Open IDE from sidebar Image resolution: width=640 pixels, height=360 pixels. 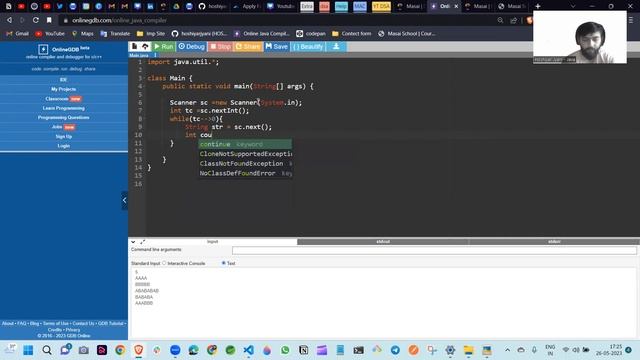tap(64, 80)
